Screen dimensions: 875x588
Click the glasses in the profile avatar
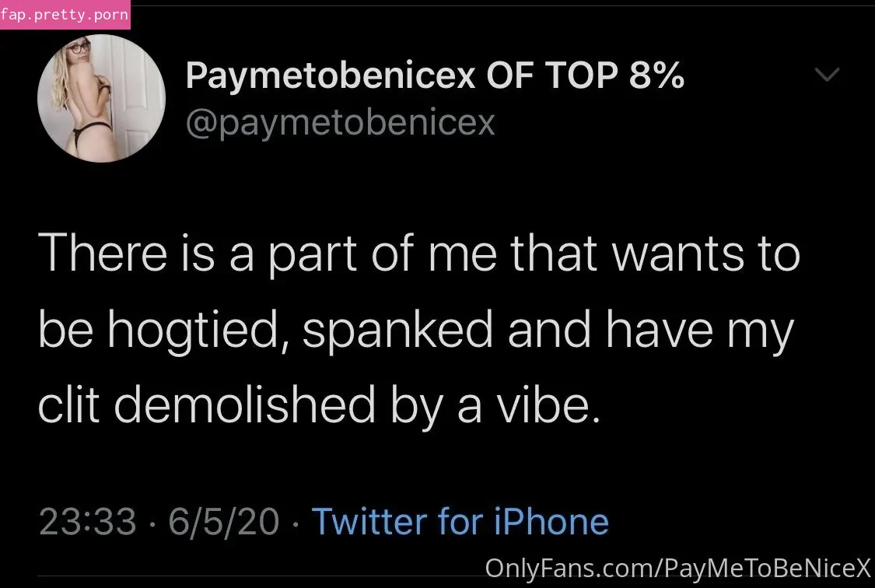79,48
